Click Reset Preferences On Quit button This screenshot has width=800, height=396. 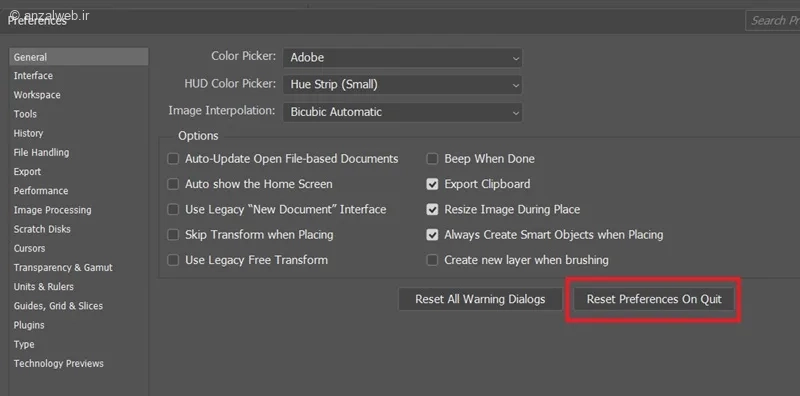point(654,300)
